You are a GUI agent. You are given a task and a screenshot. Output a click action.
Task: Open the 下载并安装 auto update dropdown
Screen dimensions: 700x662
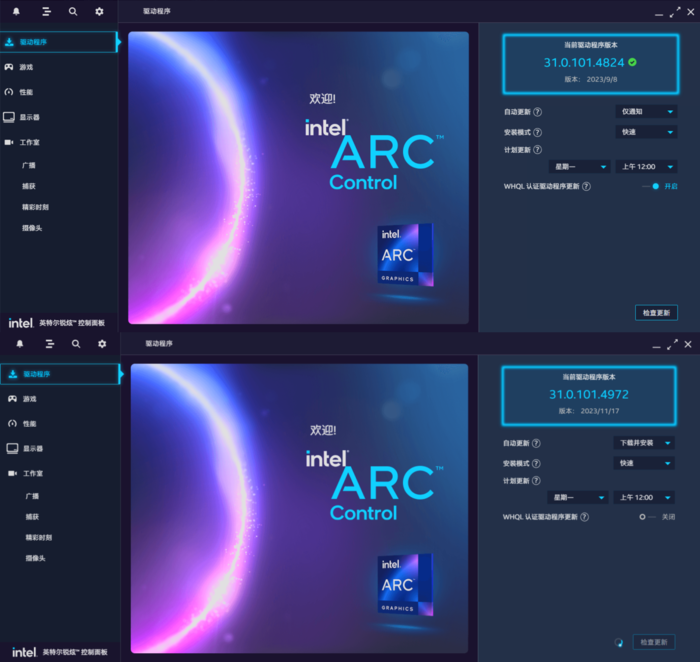[x=644, y=443]
